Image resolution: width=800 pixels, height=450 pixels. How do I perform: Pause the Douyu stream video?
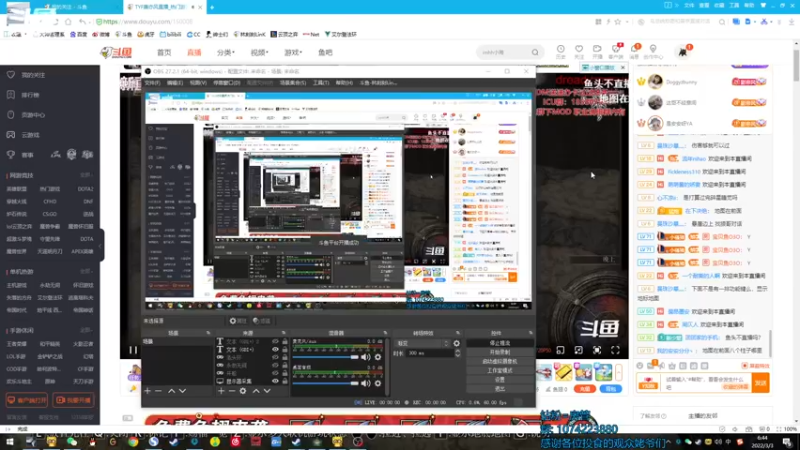click(x=133, y=350)
